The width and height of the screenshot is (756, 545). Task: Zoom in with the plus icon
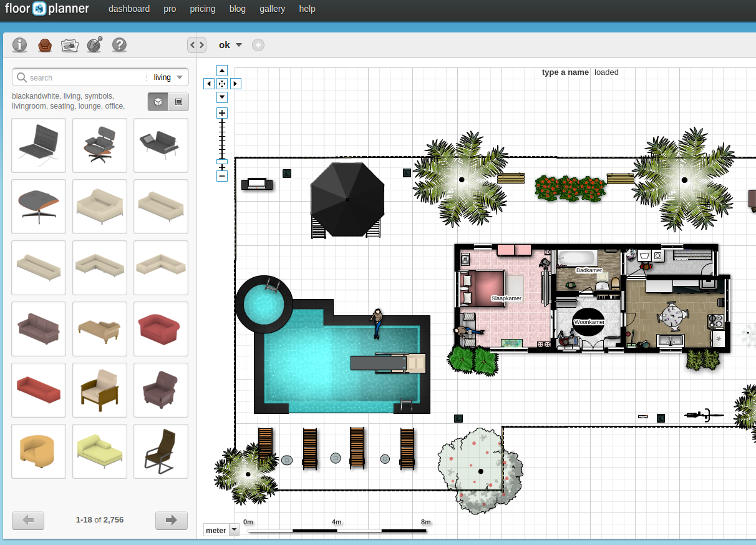coord(222,113)
